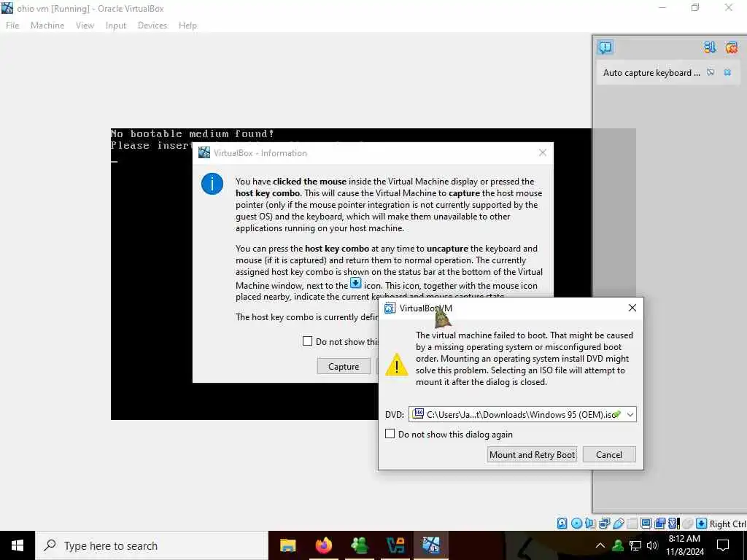Image resolution: width=747 pixels, height=560 pixels.
Task: Click the mouse integration status bar icon
Action: 687,524
